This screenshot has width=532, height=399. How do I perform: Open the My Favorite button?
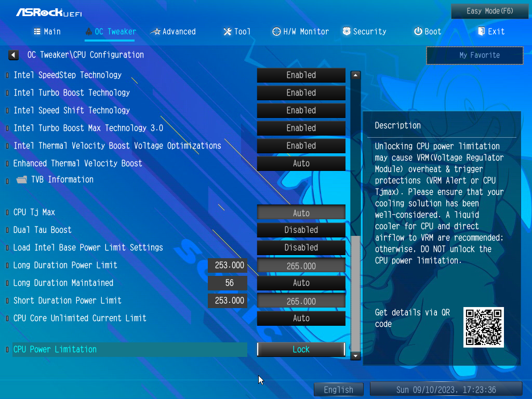point(475,55)
